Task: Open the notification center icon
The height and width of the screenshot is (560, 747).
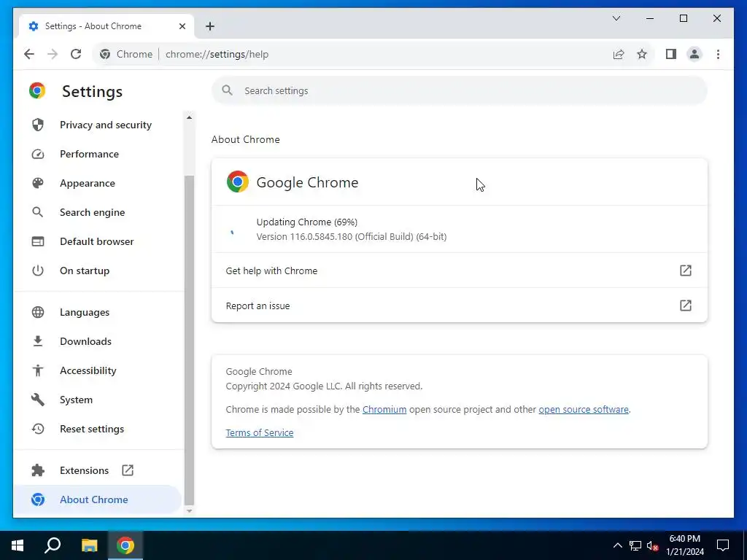Action: (723, 545)
